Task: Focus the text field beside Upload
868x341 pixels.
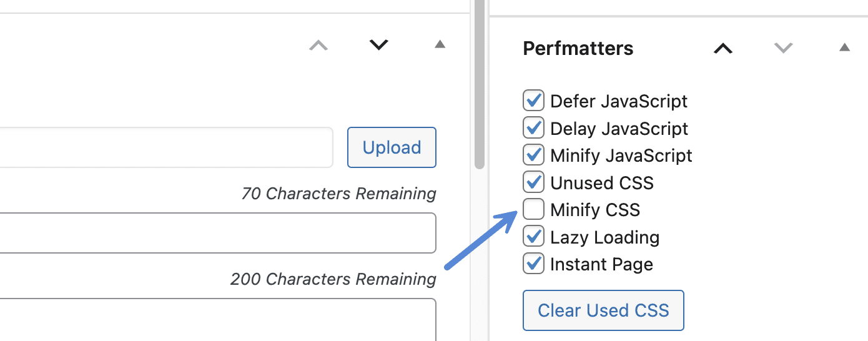Action: point(166,147)
